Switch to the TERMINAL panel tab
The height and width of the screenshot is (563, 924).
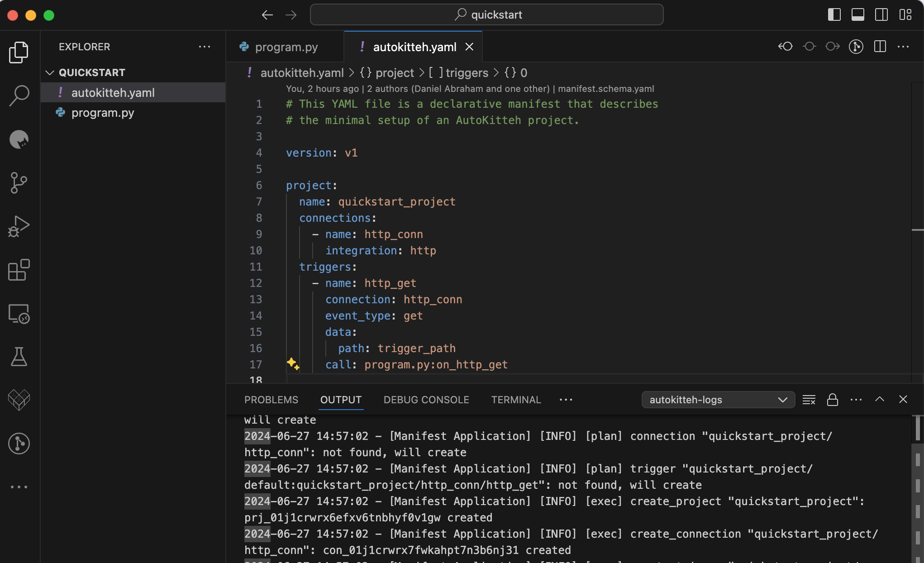pyautogui.click(x=516, y=400)
